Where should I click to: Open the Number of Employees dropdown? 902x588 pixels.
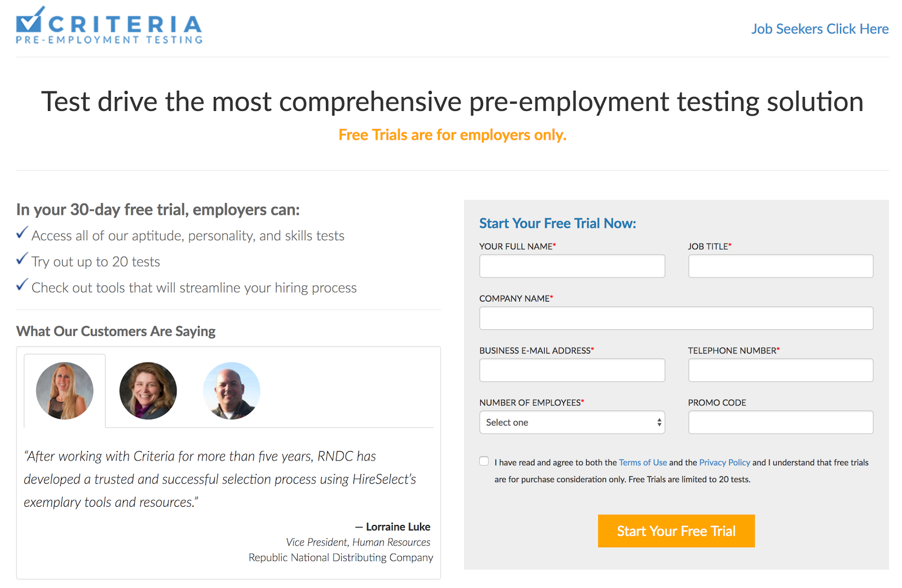(572, 422)
